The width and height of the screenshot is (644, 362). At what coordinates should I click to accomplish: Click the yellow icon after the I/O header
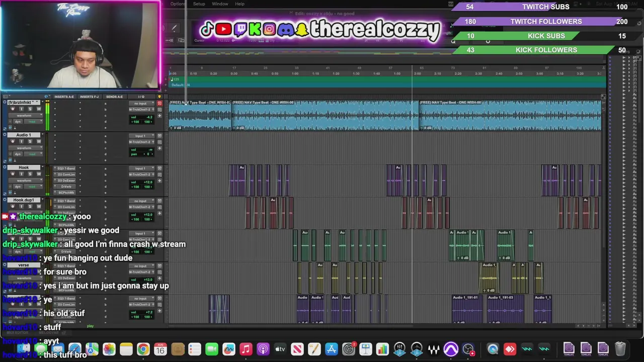[159, 97]
